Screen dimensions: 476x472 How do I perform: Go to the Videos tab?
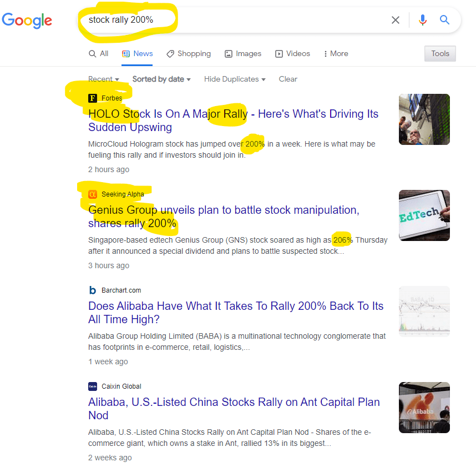(x=293, y=54)
